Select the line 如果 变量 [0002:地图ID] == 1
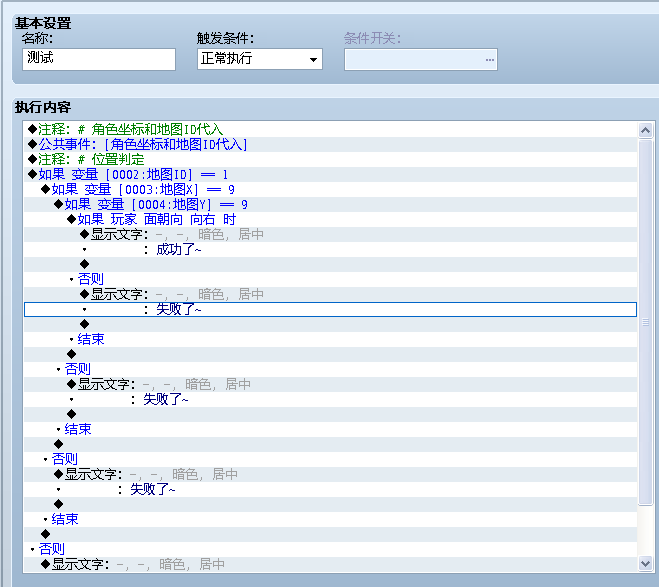Screen dimensions: 659x587 (x=330, y=174)
